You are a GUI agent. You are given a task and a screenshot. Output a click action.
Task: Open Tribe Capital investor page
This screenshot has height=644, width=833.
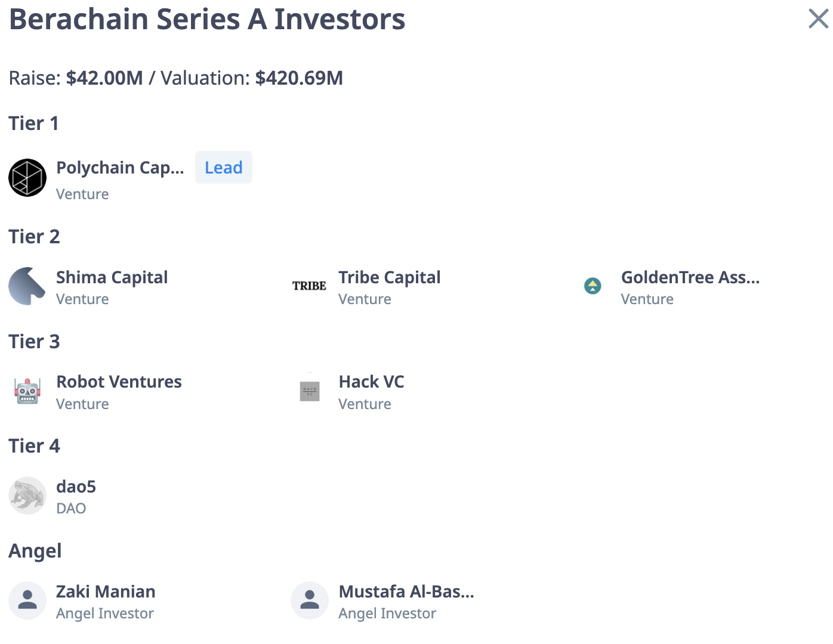pyautogui.click(x=390, y=277)
